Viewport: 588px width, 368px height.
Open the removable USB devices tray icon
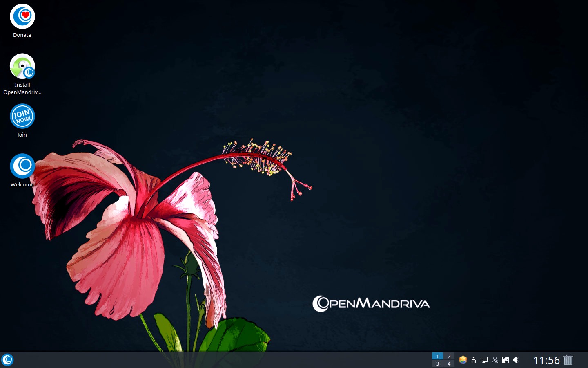[474, 360]
